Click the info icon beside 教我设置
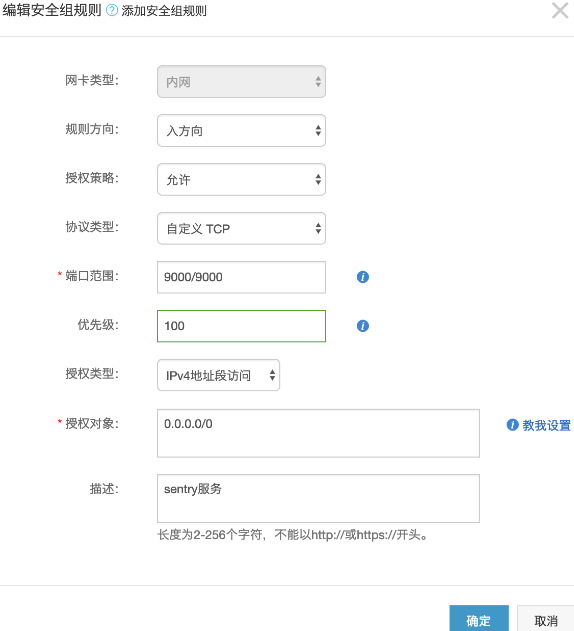 tap(512, 425)
